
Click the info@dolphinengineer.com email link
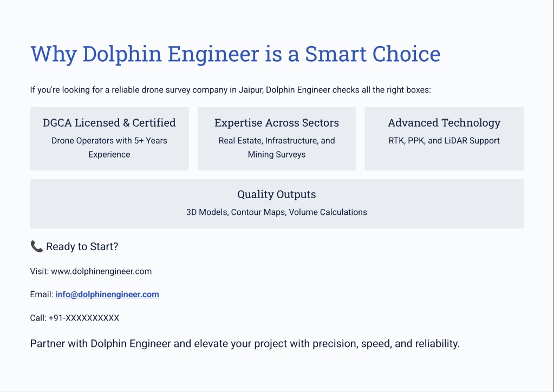(x=107, y=295)
